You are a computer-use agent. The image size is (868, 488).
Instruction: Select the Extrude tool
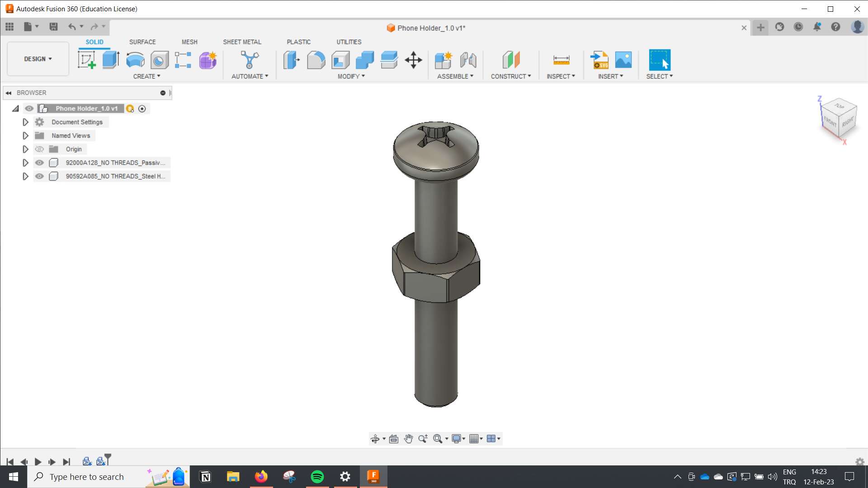click(x=111, y=60)
